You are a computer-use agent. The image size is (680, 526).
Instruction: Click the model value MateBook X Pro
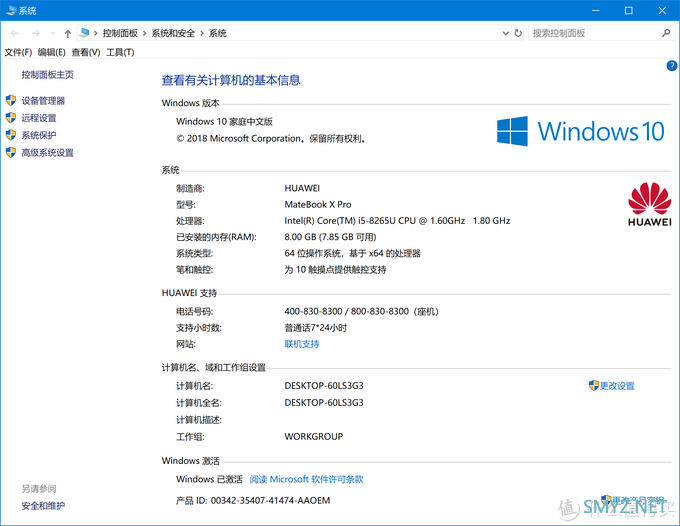[318, 204]
